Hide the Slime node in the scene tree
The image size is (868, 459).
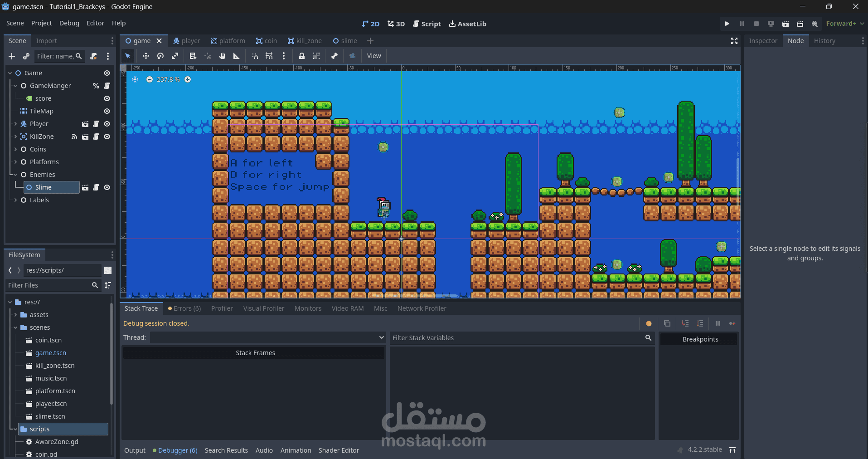coord(107,187)
